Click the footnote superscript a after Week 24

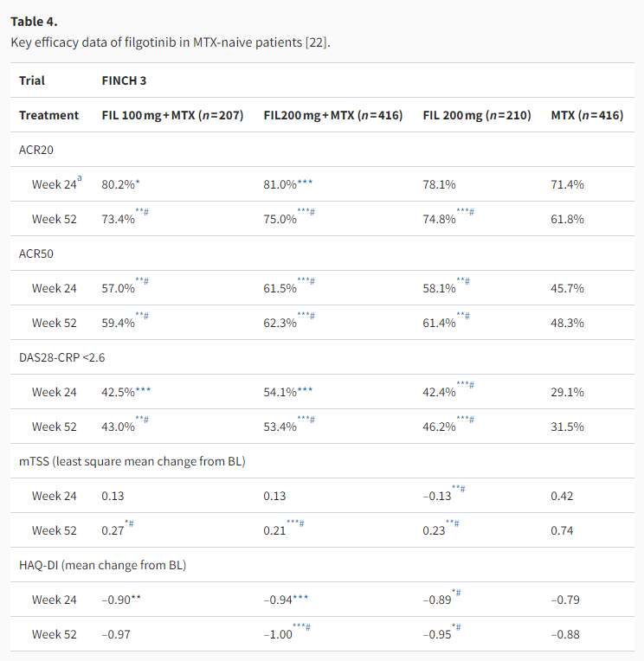click(x=80, y=180)
